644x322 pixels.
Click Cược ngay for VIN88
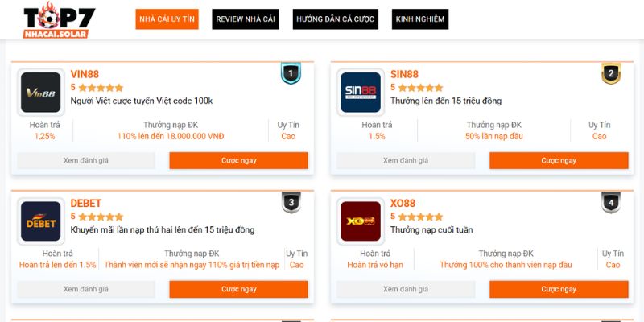(238, 160)
